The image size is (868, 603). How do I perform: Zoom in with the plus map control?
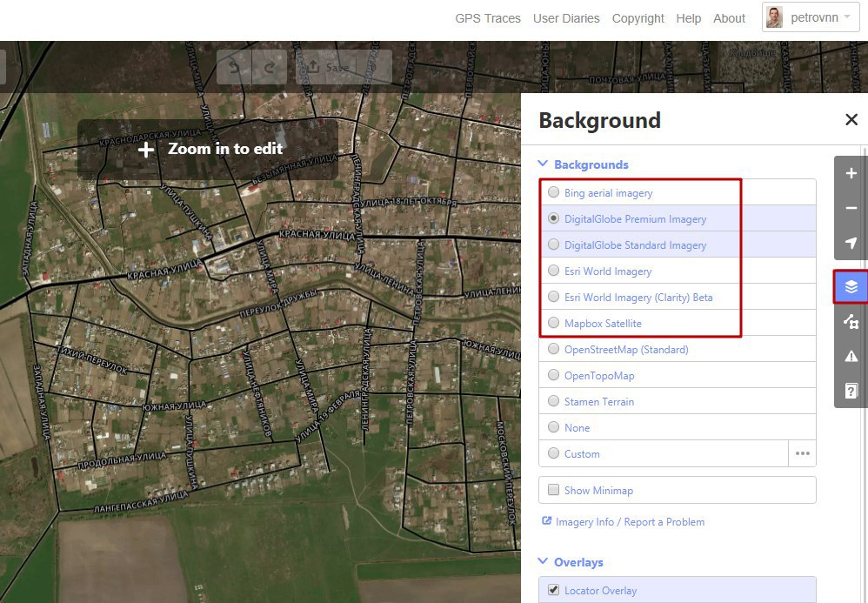pos(851,173)
